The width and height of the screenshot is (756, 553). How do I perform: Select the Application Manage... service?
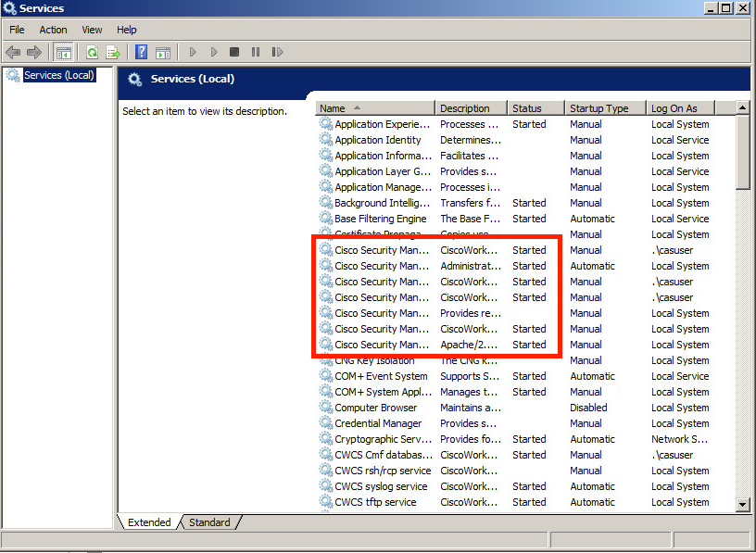coord(526,187)
